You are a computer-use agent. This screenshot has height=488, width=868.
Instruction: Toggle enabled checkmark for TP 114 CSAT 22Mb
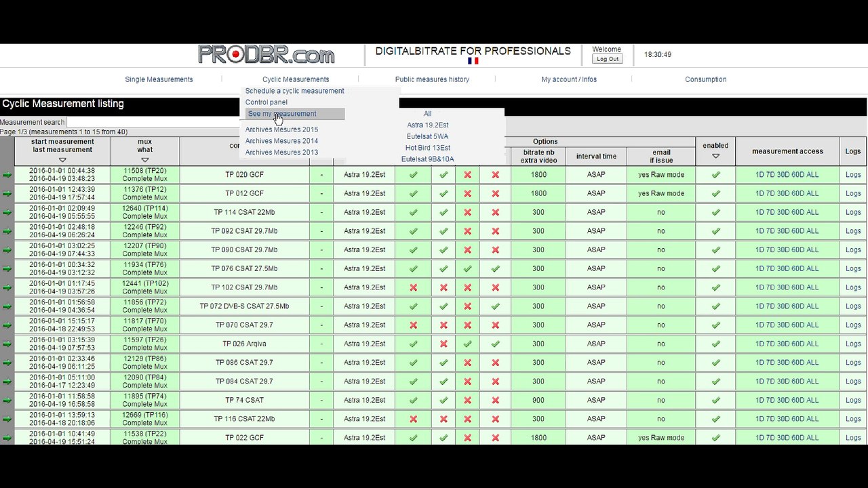coord(715,212)
